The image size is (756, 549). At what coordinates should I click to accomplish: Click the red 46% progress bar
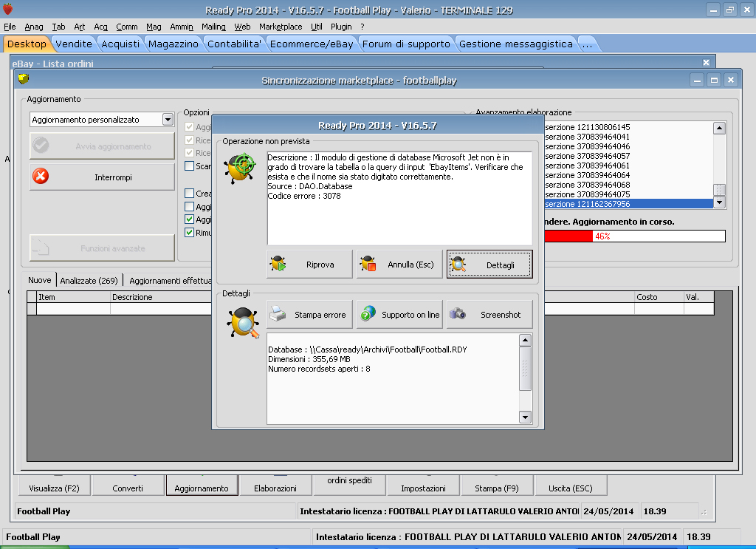point(634,236)
